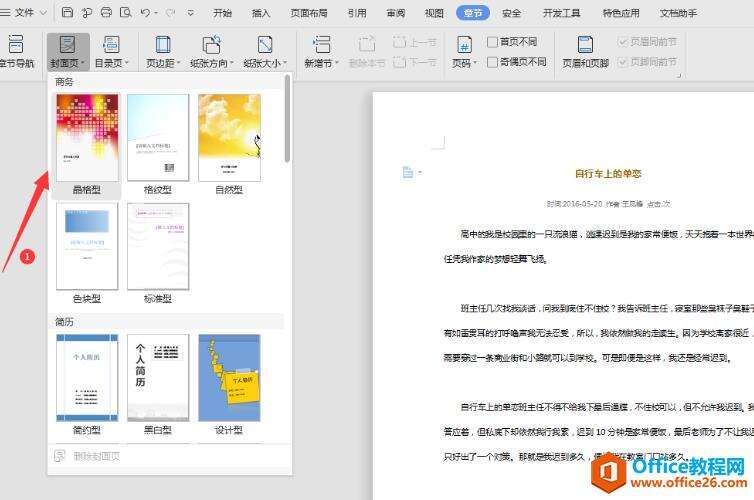Open the 页面布局 ribbon tab
This screenshot has height=500, width=754.
[308, 13]
